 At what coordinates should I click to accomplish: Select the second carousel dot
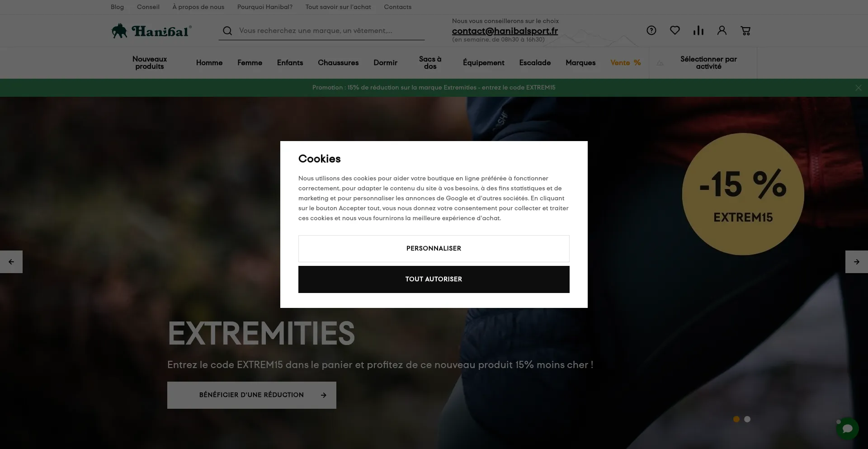(x=747, y=419)
